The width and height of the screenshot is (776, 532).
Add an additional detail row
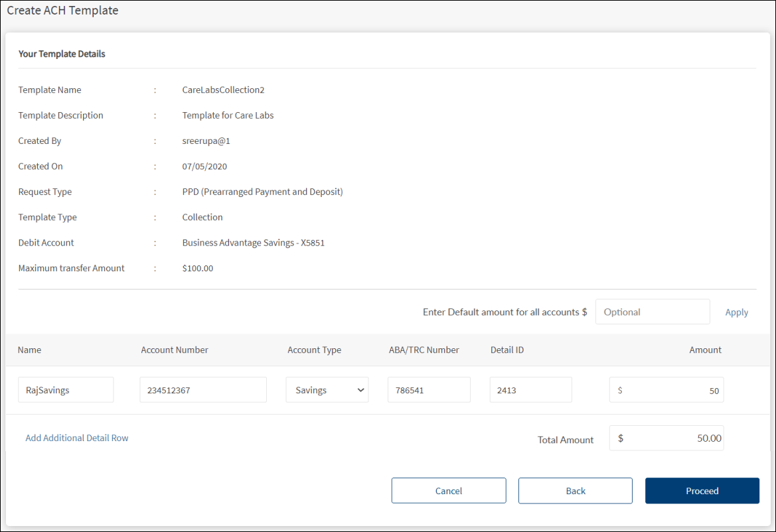(x=77, y=438)
